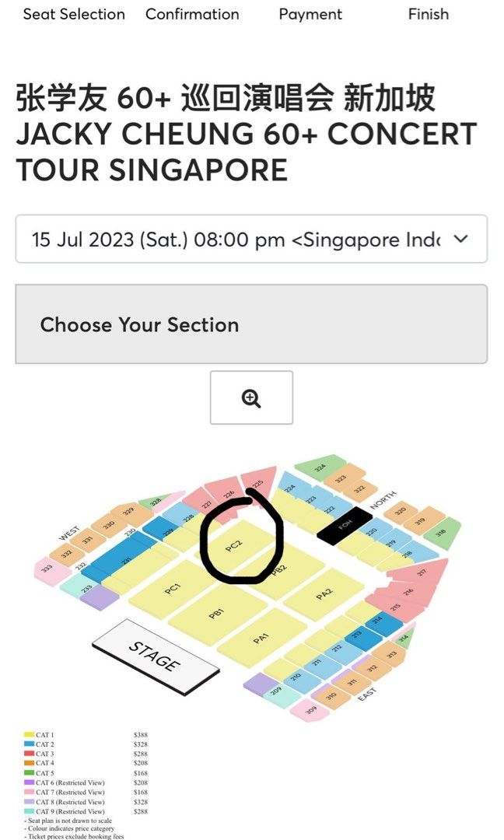Click the Finish breadcrumb
This screenshot has width=504, height=840.
[428, 14]
